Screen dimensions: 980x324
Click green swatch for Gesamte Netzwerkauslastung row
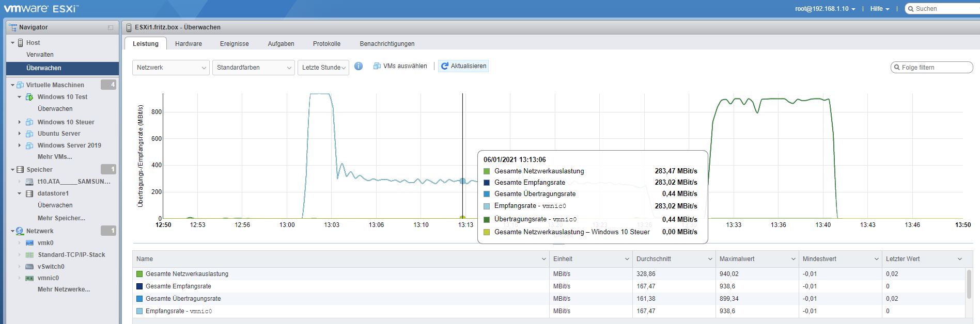click(139, 274)
